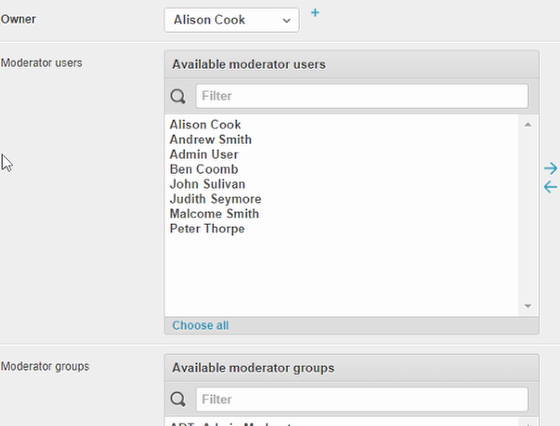Focus the moderator users Filter field

[x=362, y=96]
